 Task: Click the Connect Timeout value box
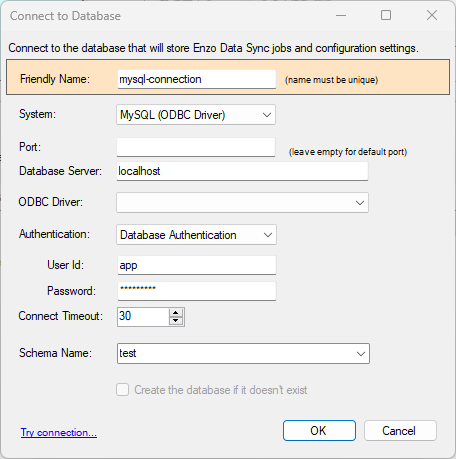coord(143,317)
